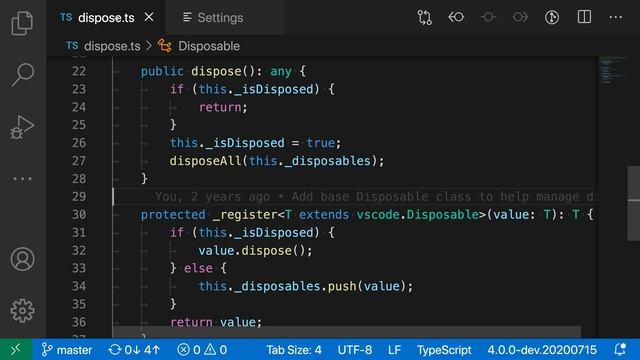The width and height of the screenshot is (640, 360).
Task: Go to the previous revision arrow icon
Action: 456,17
